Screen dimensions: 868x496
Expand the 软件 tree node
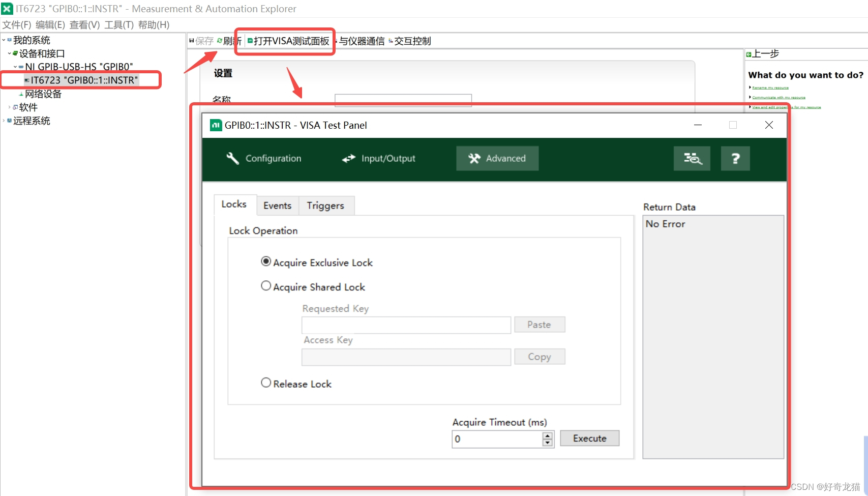(x=9, y=107)
